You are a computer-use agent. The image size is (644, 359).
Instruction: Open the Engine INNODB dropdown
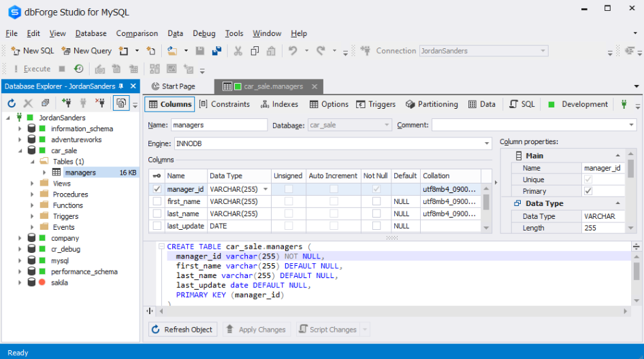(487, 143)
